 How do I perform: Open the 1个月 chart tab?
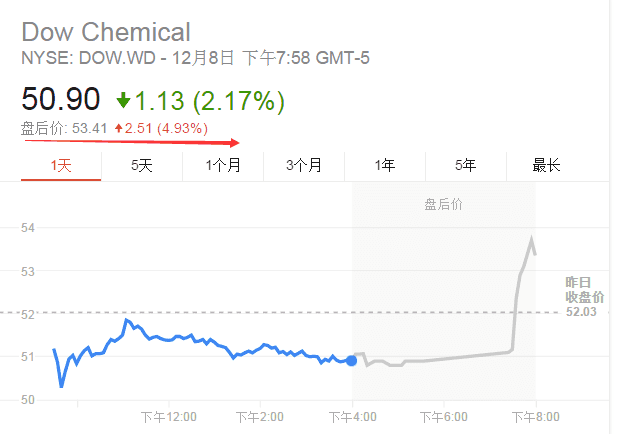[x=223, y=166]
